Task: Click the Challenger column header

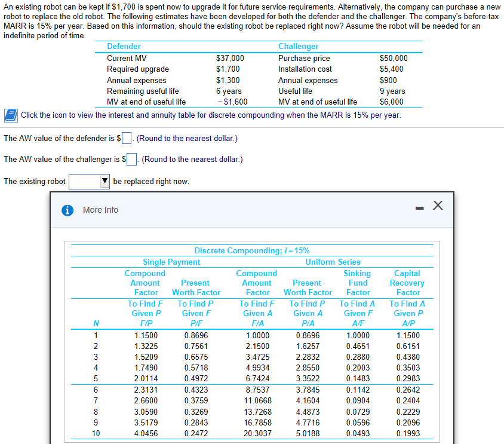Action: pos(299,46)
